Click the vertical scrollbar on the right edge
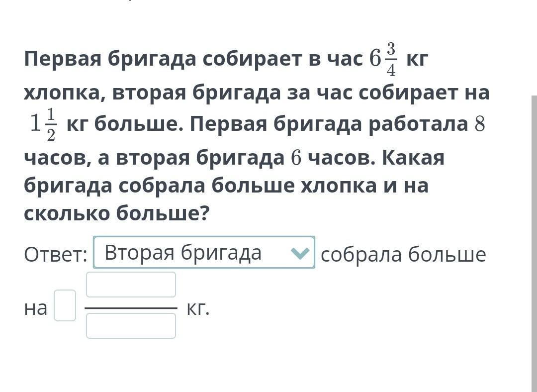The width and height of the screenshot is (537, 392). pos(534,239)
